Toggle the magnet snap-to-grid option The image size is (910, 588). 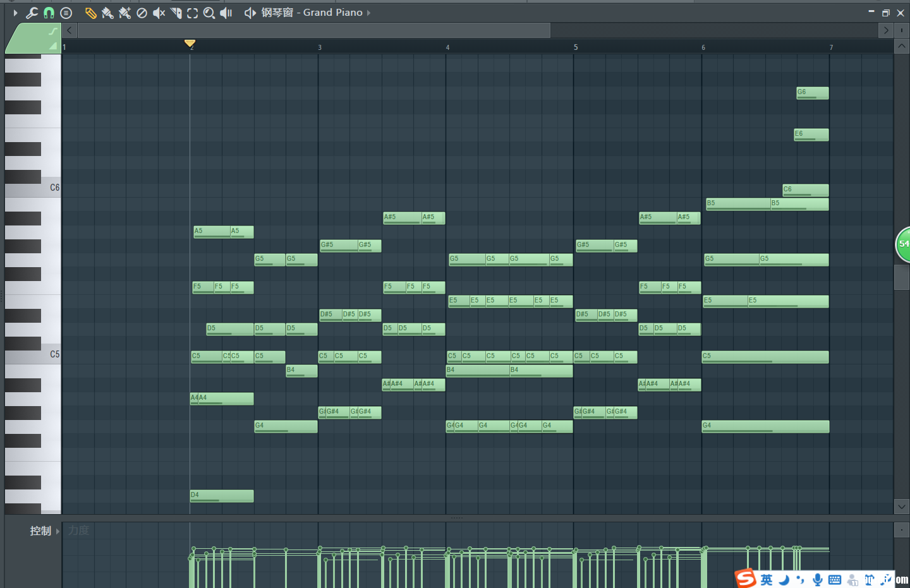point(49,13)
